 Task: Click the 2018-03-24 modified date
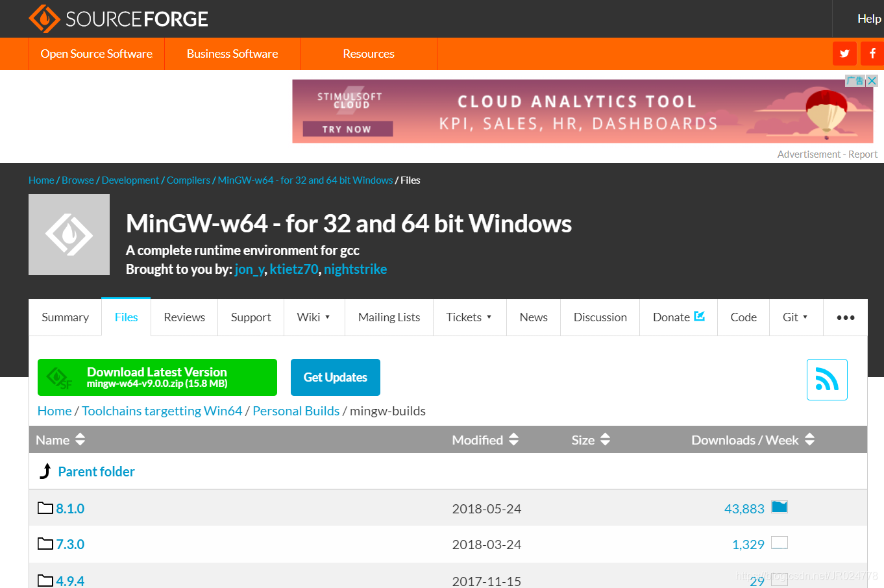pyautogui.click(x=487, y=545)
